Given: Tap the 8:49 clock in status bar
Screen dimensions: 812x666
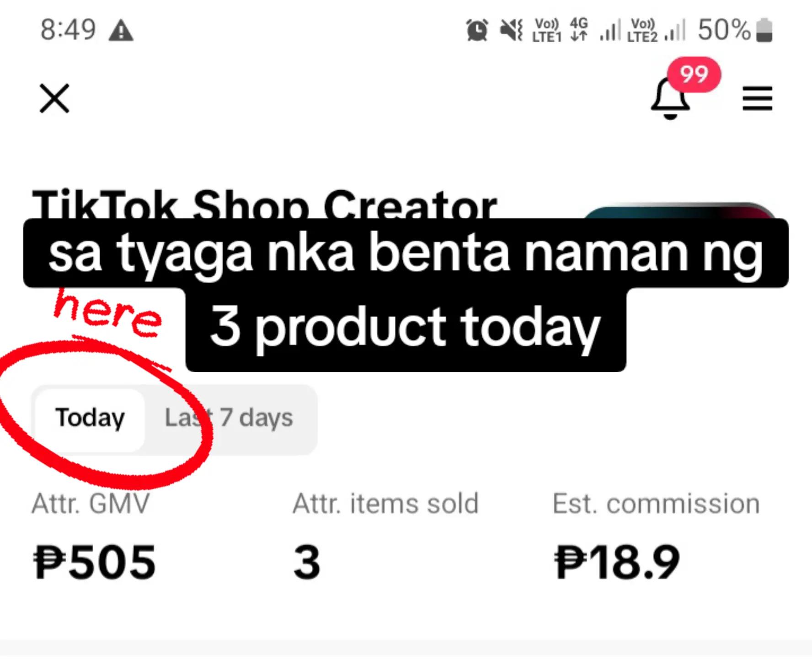Looking at the screenshot, I should click(x=68, y=30).
